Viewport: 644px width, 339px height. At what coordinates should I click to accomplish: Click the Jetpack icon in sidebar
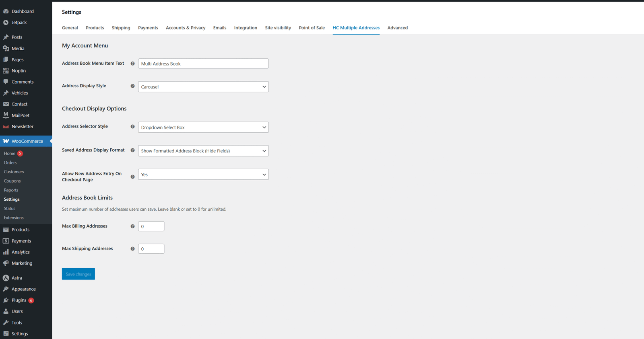pyautogui.click(x=6, y=23)
